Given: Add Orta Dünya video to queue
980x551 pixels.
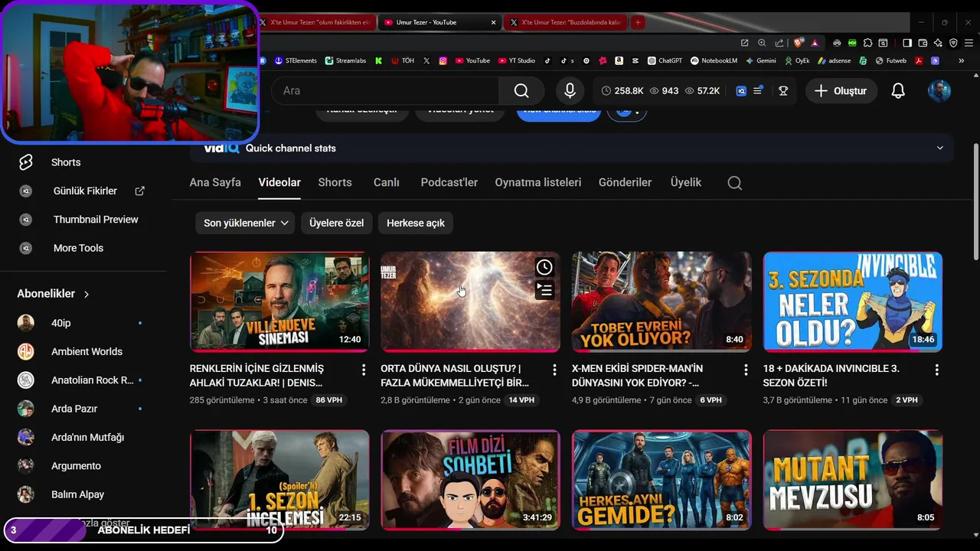Looking at the screenshot, I should point(544,289).
